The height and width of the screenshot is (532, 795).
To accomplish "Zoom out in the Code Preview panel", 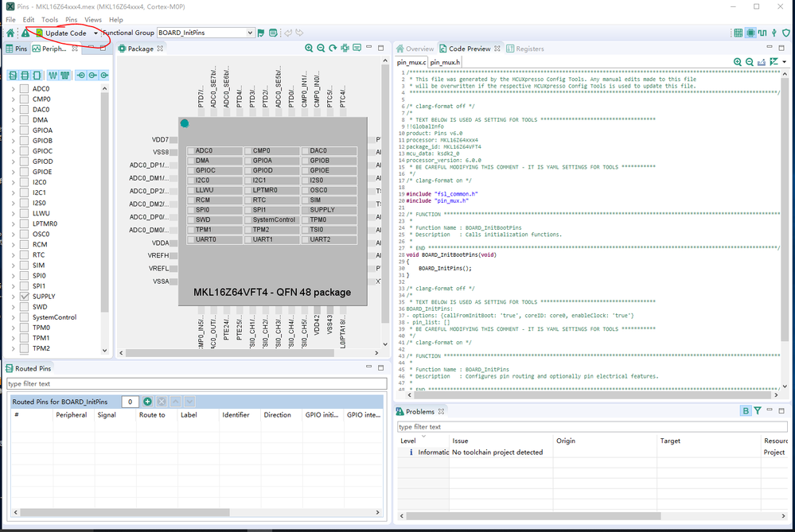I will pyautogui.click(x=750, y=62).
